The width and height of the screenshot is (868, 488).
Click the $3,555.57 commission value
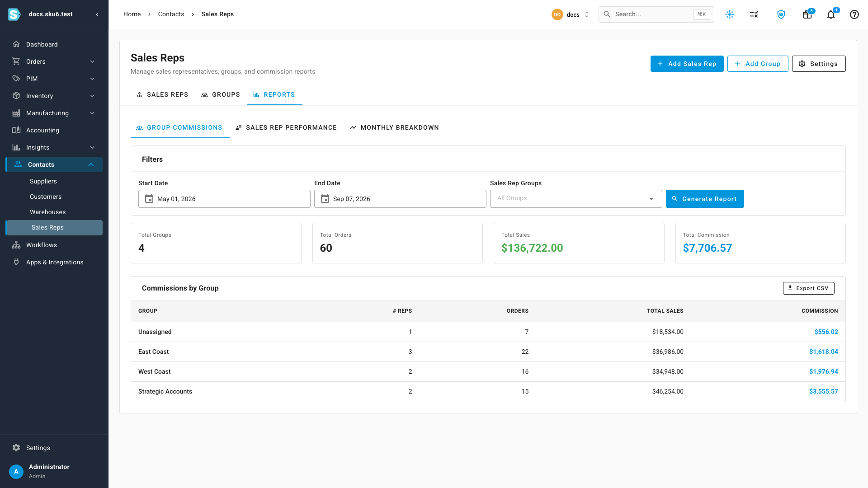(x=823, y=391)
